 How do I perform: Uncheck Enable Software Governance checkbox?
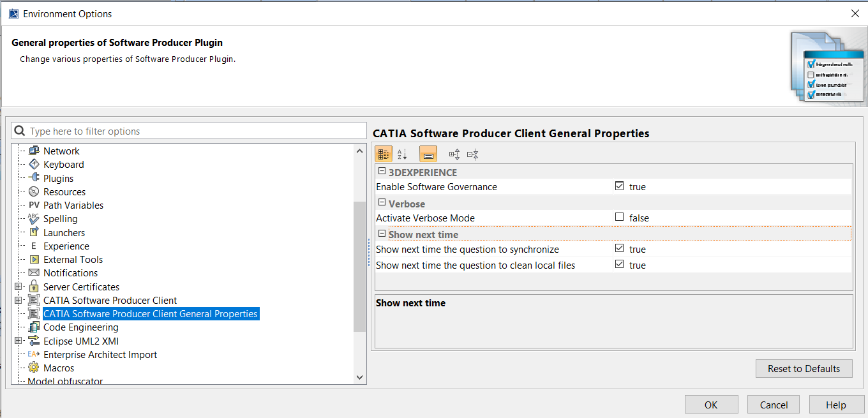pyautogui.click(x=619, y=186)
